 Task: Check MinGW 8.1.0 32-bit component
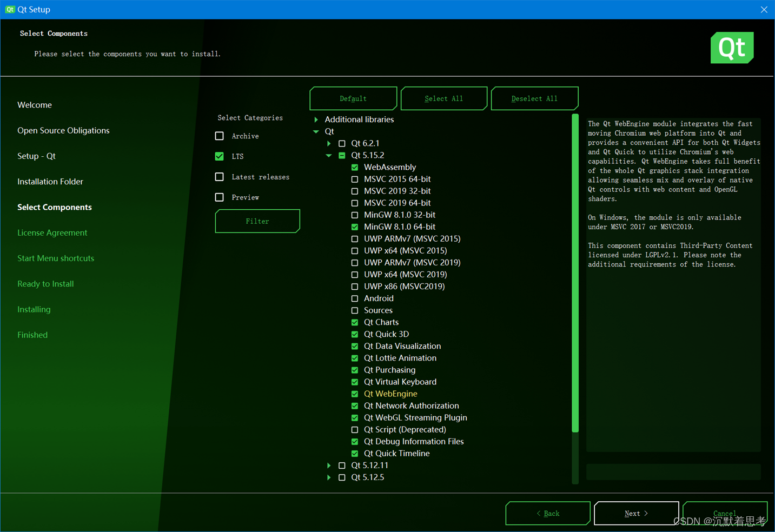point(355,215)
